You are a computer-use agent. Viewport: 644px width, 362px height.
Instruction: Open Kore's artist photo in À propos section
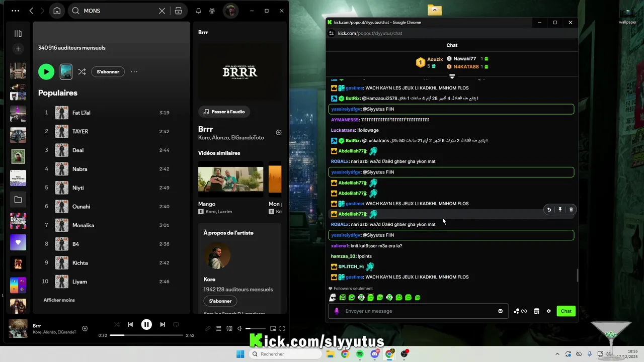[x=217, y=256]
